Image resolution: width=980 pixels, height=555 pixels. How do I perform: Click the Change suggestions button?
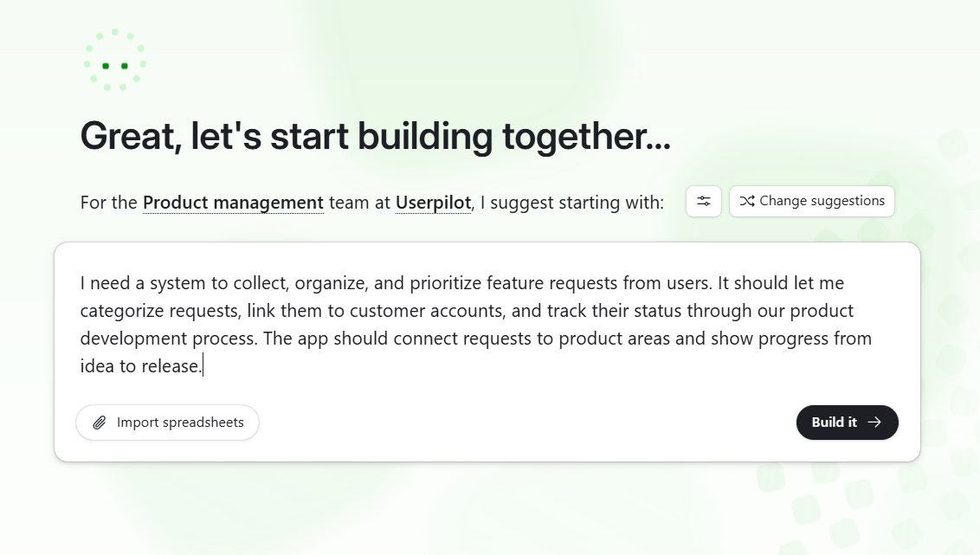click(811, 201)
